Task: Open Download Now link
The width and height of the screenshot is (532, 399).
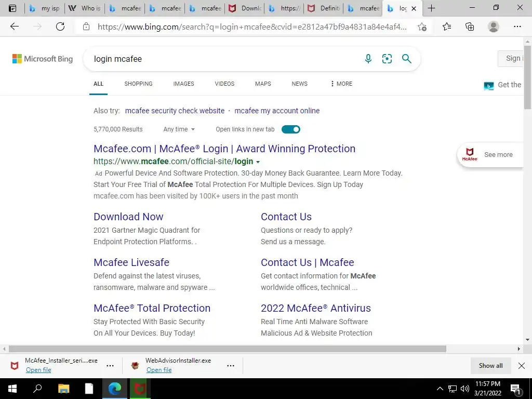Action: (x=128, y=217)
